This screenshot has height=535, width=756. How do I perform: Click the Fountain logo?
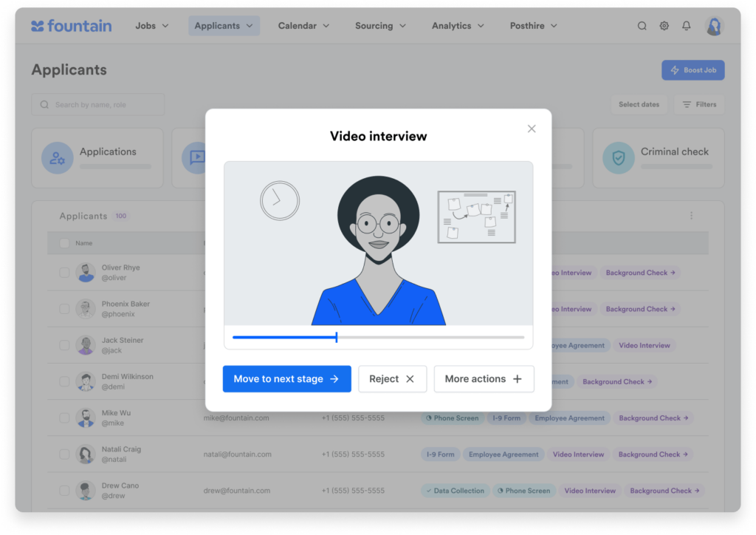pyautogui.click(x=71, y=26)
